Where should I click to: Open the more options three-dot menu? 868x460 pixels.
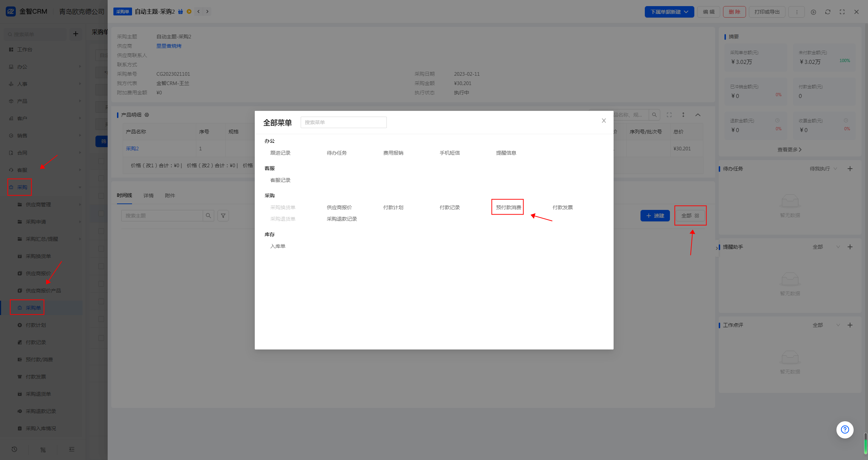[x=797, y=12]
